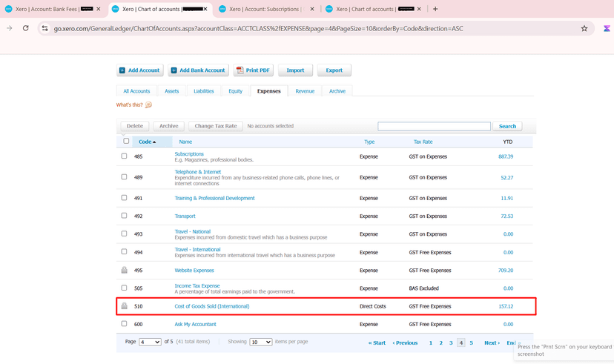Click lock icon on Website Expenses row
The image size is (614, 364).
tap(125, 270)
